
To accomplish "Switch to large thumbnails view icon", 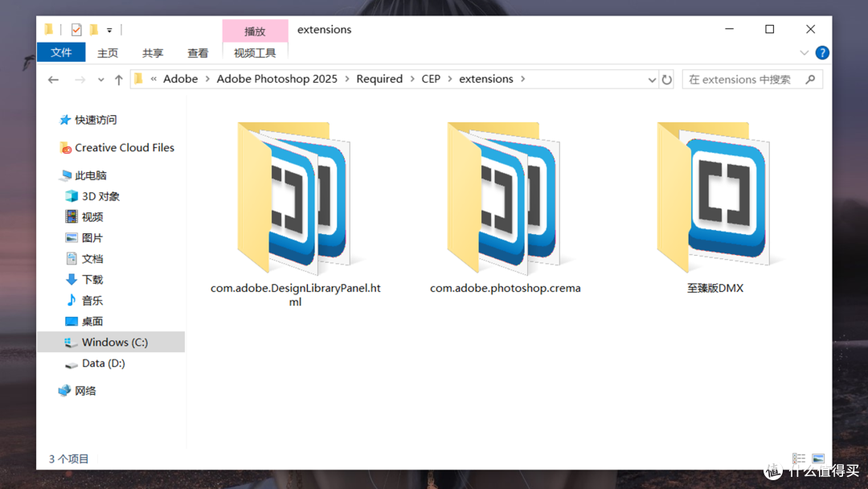I will tap(818, 458).
